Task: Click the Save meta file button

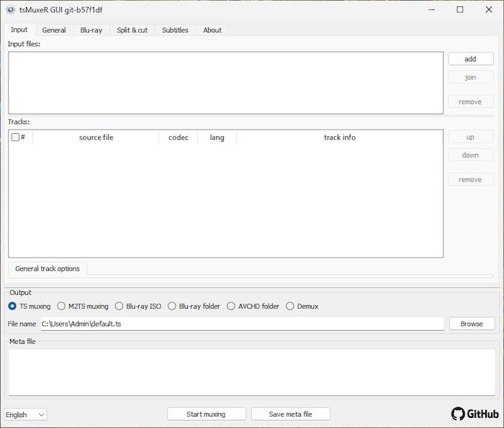Action: coord(290,414)
